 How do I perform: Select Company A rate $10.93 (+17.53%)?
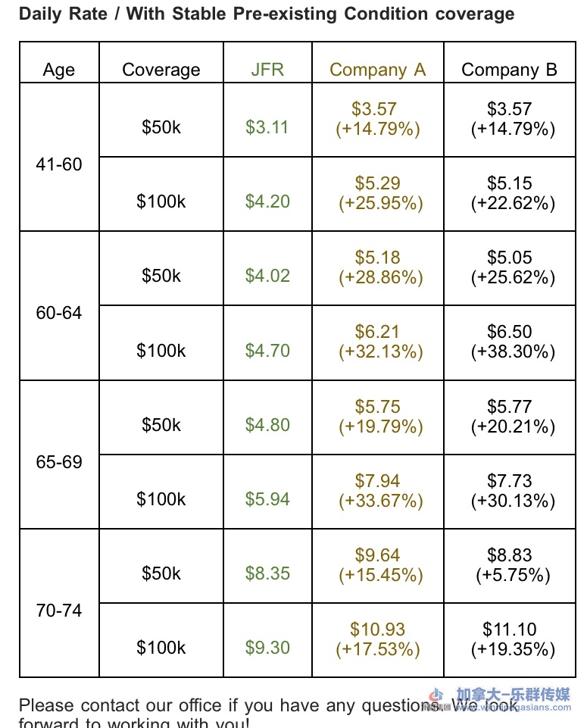[377, 639]
